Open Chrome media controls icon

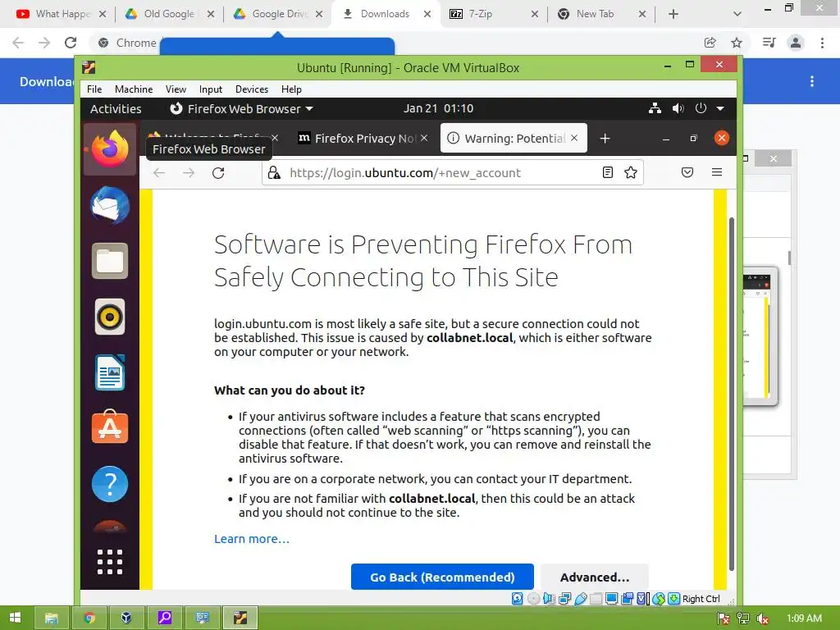pyautogui.click(x=769, y=43)
